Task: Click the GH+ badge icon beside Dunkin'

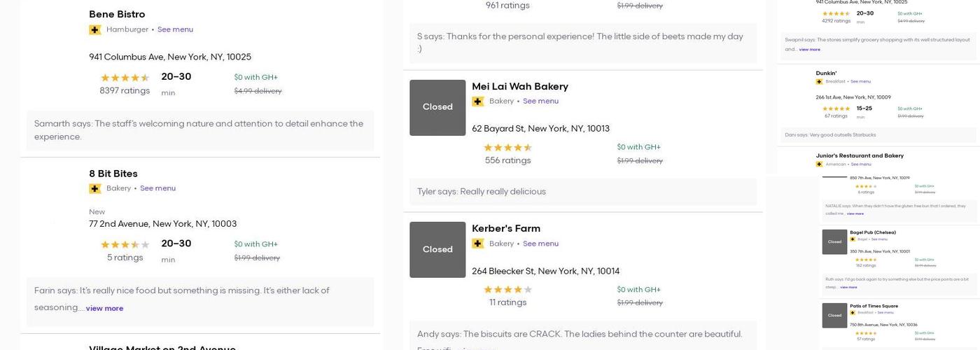Action: pos(819,82)
